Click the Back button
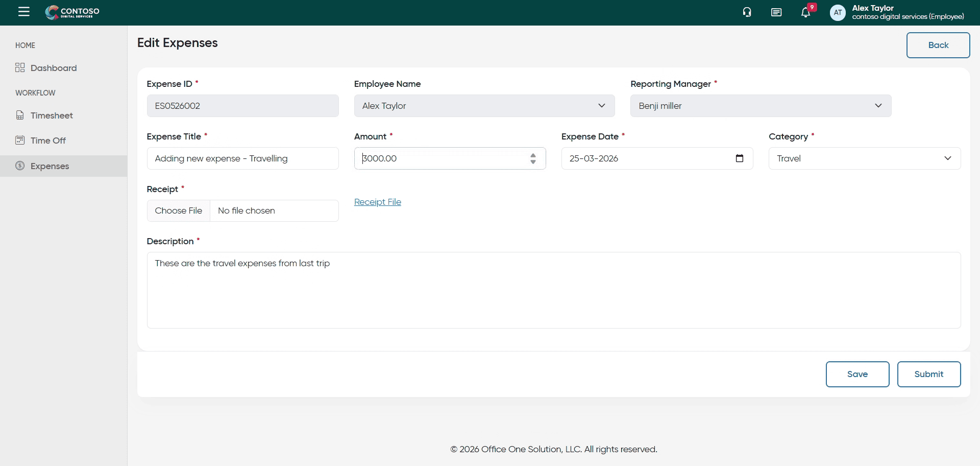980x466 pixels. tap(938, 45)
